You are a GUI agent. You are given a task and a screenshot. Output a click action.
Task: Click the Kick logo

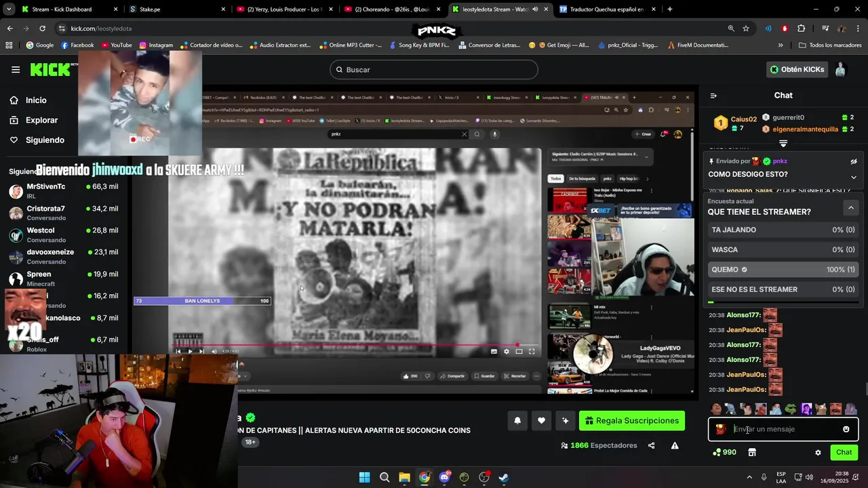[x=50, y=69]
